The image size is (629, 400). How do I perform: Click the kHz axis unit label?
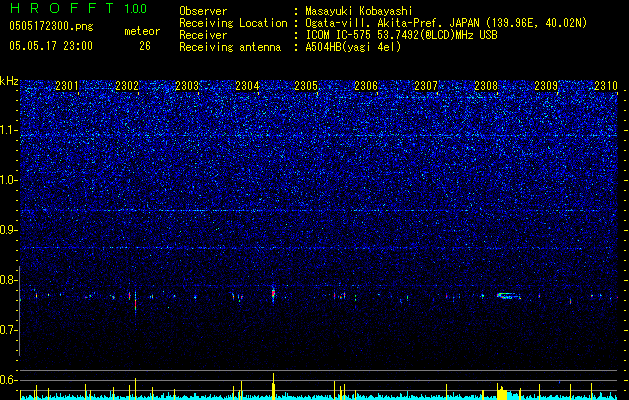coord(9,81)
